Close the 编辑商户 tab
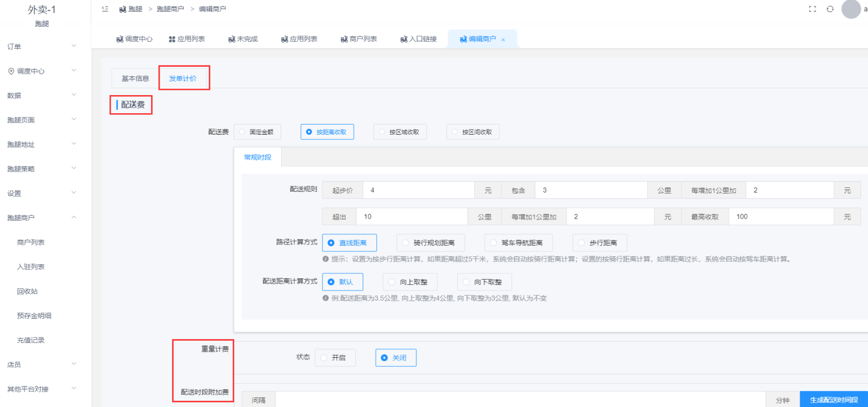This screenshot has height=407, width=868. point(503,40)
